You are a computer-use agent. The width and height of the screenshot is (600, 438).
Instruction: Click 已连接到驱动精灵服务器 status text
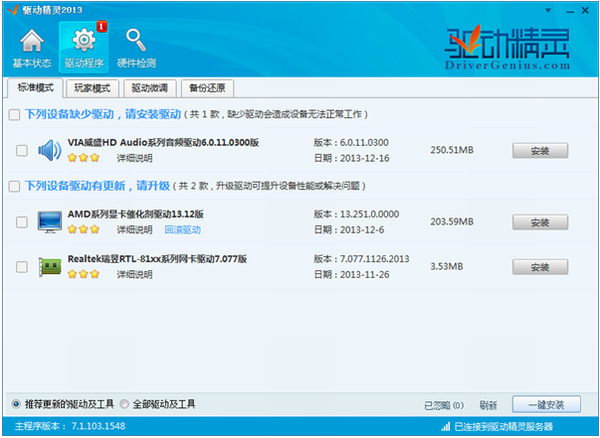pyautogui.click(x=504, y=427)
